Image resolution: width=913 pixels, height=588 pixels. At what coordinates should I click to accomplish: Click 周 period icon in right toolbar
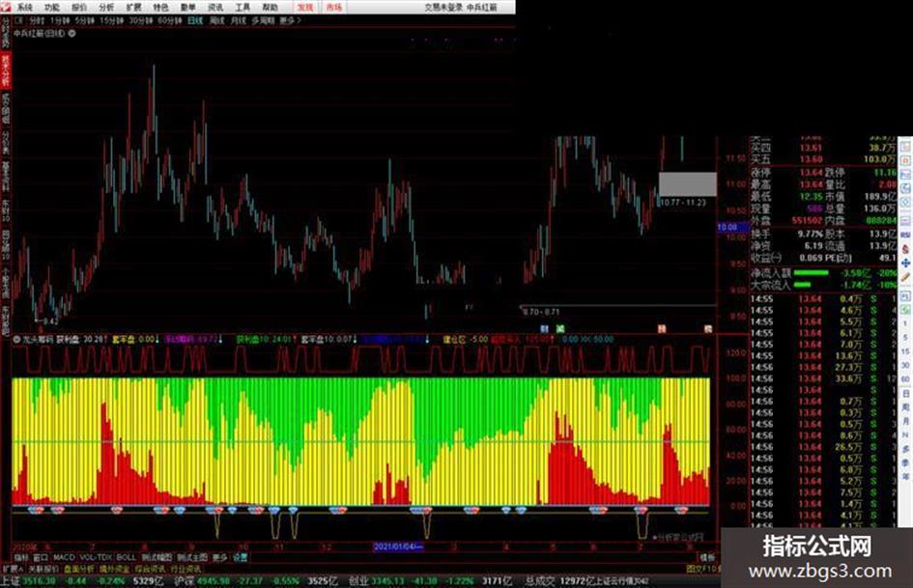pos(905,407)
